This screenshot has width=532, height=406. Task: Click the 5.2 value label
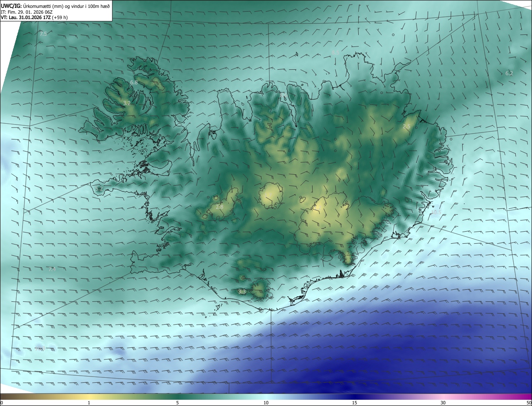(x=99, y=189)
